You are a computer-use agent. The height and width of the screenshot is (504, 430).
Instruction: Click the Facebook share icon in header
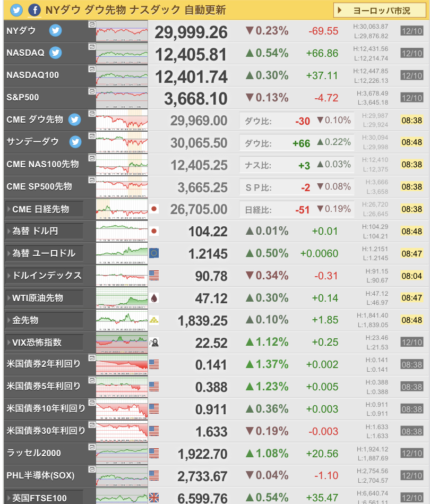(x=35, y=10)
